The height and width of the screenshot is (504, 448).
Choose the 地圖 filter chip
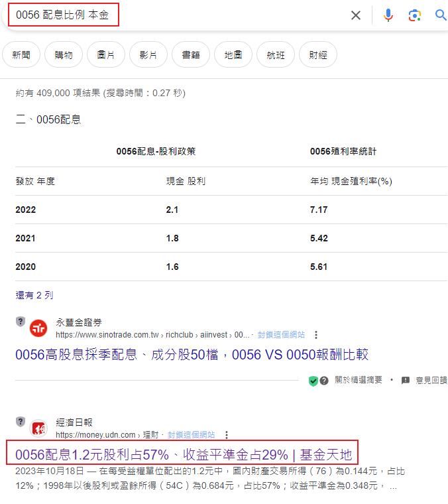[x=233, y=55]
